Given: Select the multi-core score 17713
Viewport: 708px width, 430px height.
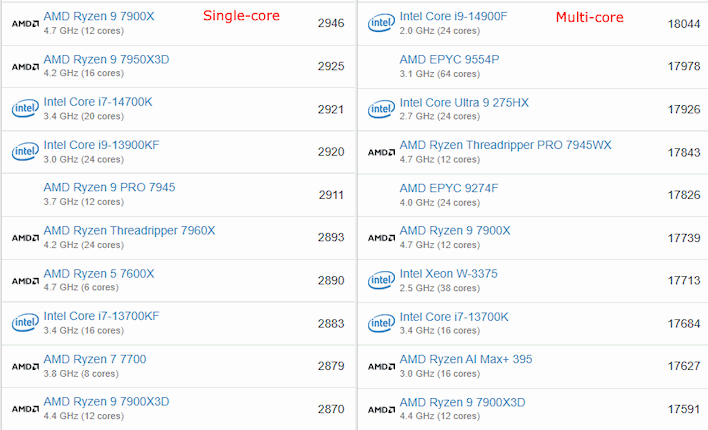Looking at the screenshot, I should pyautogui.click(x=684, y=280).
